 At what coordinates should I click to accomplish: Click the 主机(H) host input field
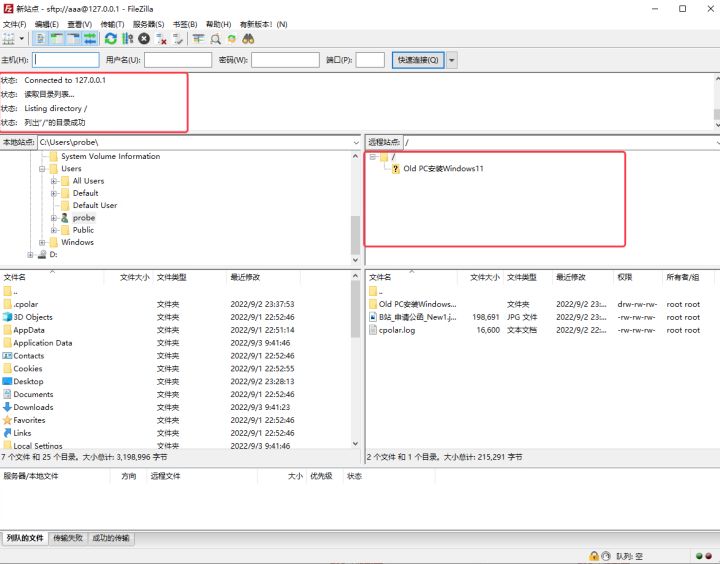point(66,60)
